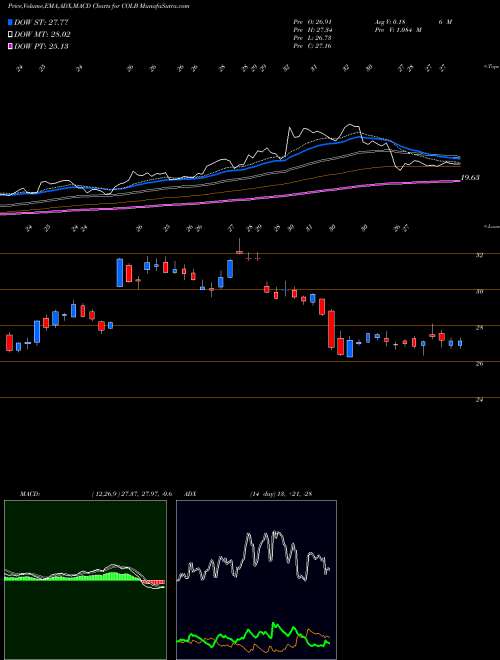Click the 'Pre V: 1.084 M' value
Screen dimensions: 500x660
[397, 30]
